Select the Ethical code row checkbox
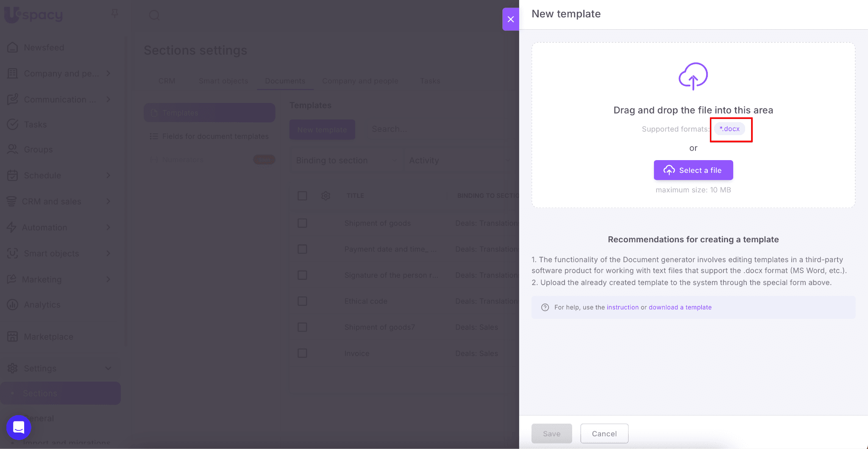 (x=302, y=301)
